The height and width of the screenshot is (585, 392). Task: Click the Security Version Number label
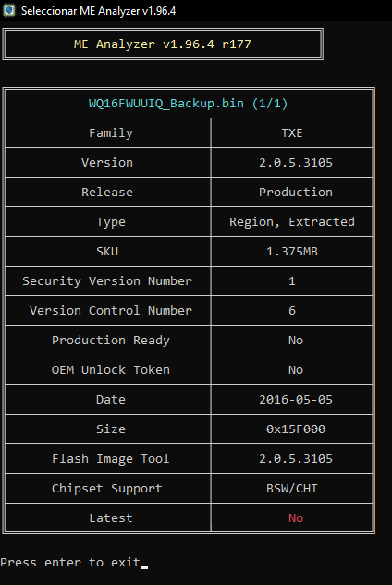[107, 280]
